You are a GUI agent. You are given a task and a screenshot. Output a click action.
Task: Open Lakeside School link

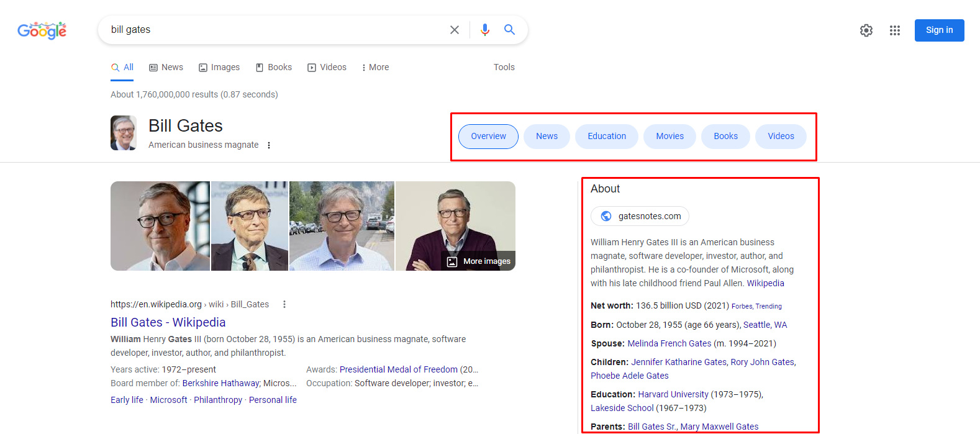(x=622, y=408)
